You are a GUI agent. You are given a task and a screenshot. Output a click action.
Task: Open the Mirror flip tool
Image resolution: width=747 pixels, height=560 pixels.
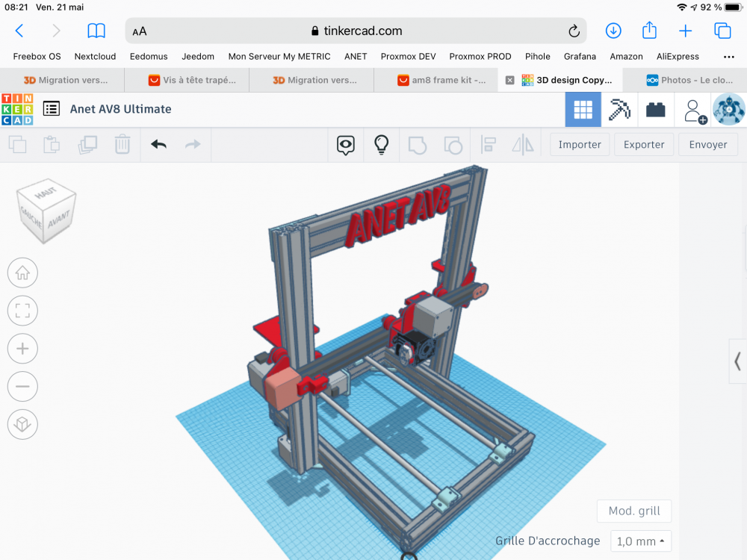pos(523,145)
